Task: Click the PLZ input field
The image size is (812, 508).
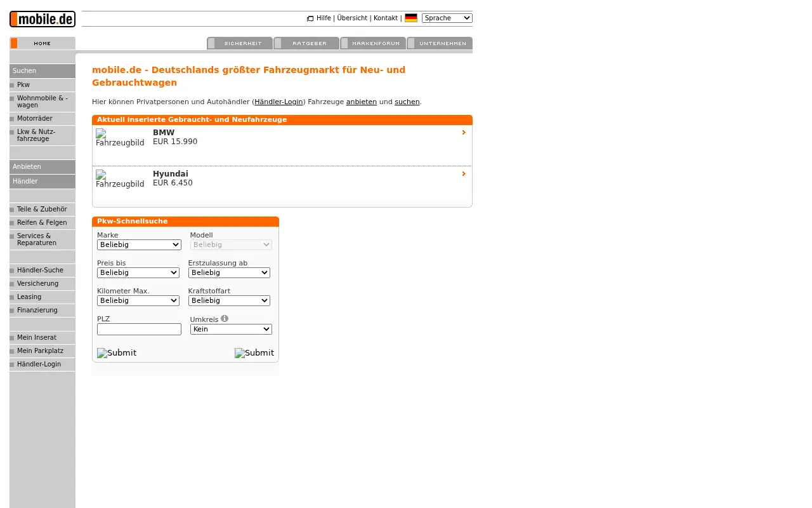Action: pos(139,329)
